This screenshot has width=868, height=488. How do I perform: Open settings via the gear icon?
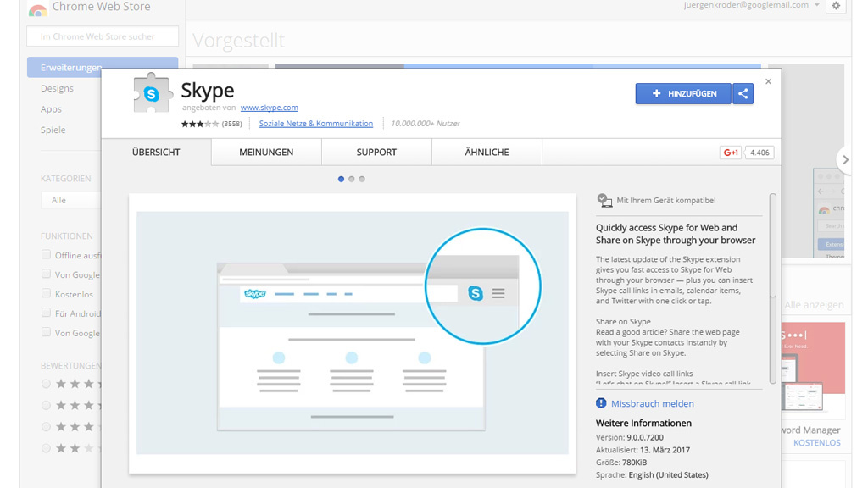click(836, 6)
